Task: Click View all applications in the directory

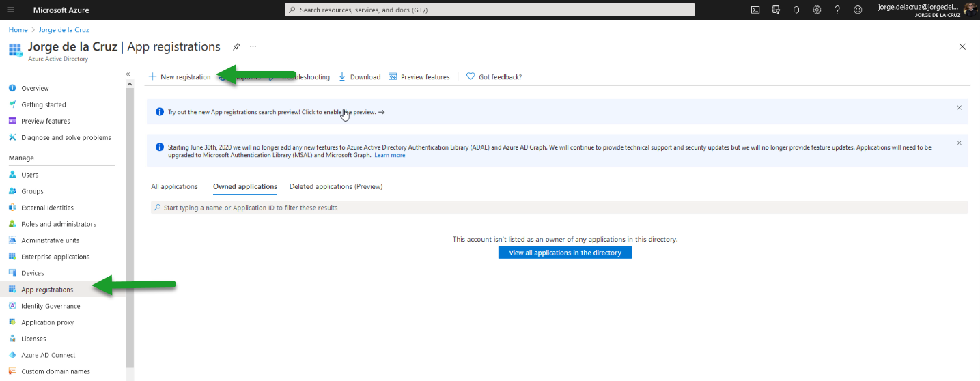Action: click(565, 253)
